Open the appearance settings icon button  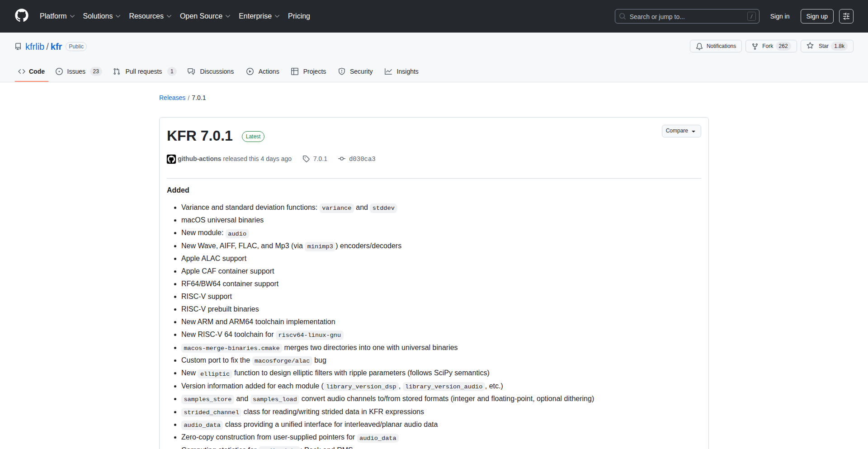click(x=846, y=16)
